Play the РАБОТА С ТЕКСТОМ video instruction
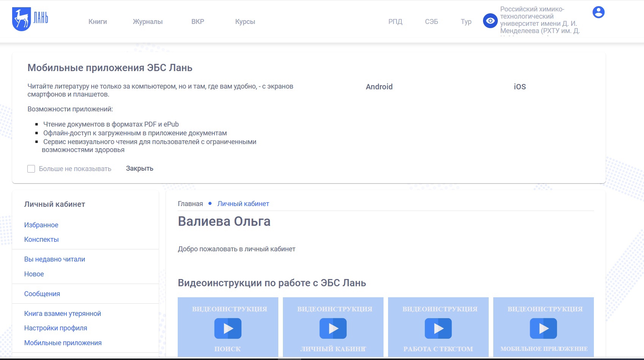The width and height of the screenshot is (644, 360). 438,328
